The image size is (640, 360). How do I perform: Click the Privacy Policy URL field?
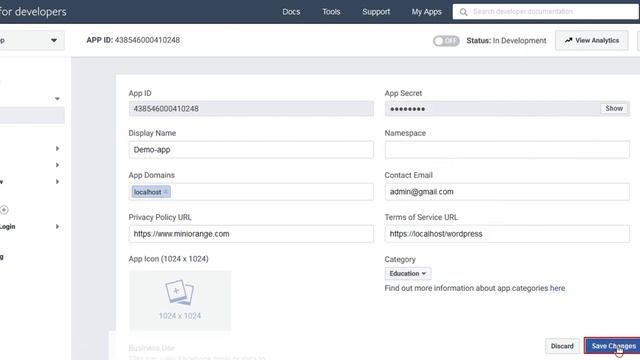(x=251, y=234)
